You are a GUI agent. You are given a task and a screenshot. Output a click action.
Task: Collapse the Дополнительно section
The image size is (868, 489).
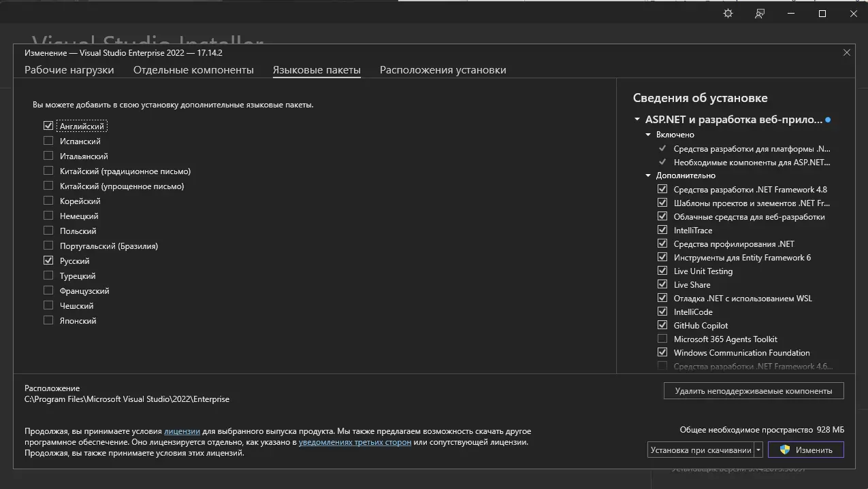648,175
